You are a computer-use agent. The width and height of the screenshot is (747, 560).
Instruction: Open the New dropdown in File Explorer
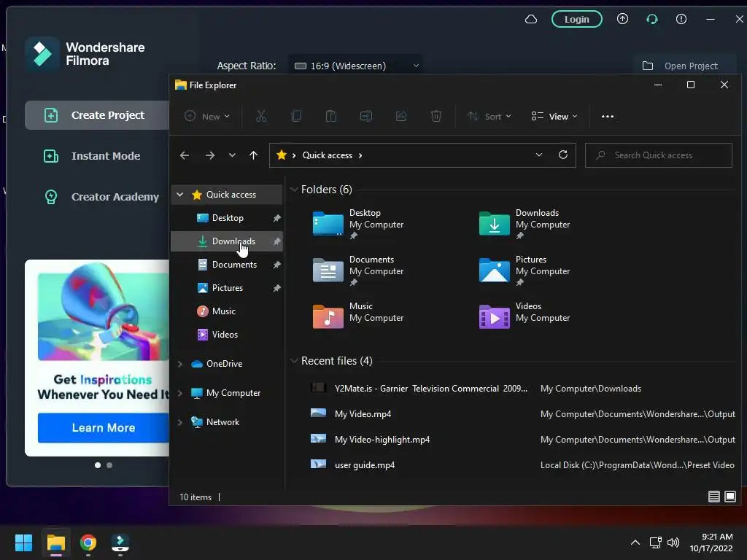pyautogui.click(x=207, y=116)
